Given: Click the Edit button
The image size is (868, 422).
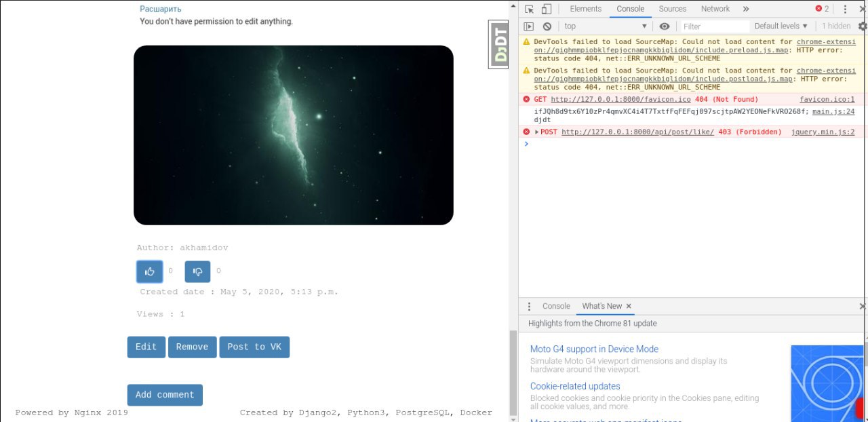Looking at the screenshot, I should (146, 347).
